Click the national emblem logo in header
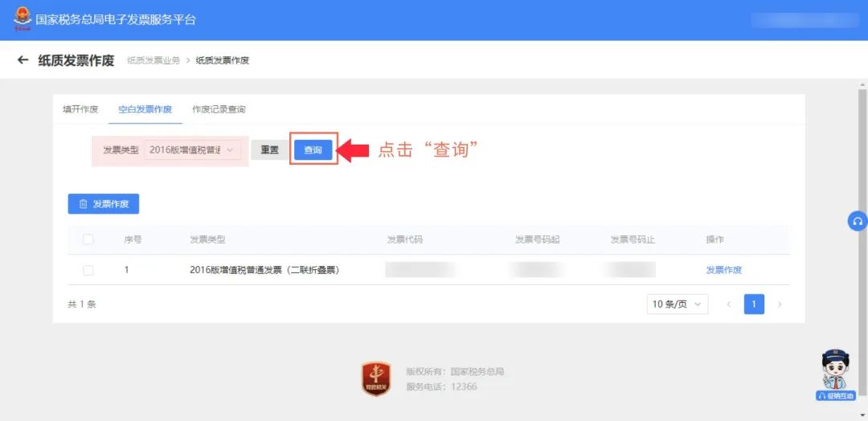 click(23, 19)
